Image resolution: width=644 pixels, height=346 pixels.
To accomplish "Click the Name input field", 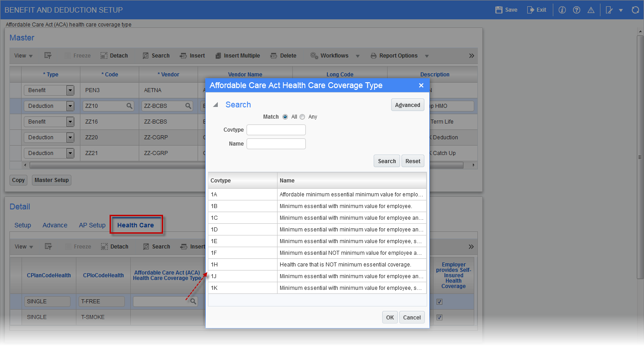I will (276, 144).
